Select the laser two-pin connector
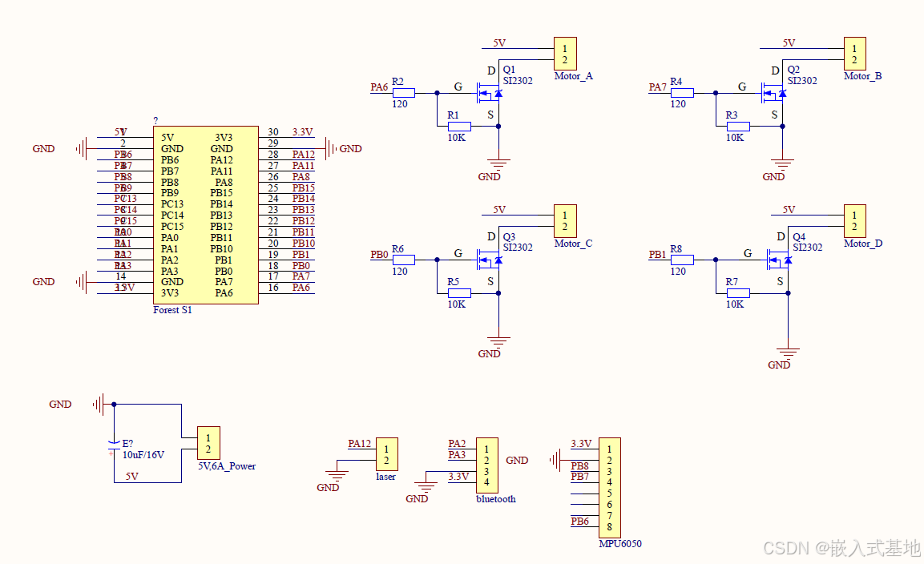 click(x=386, y=454)
